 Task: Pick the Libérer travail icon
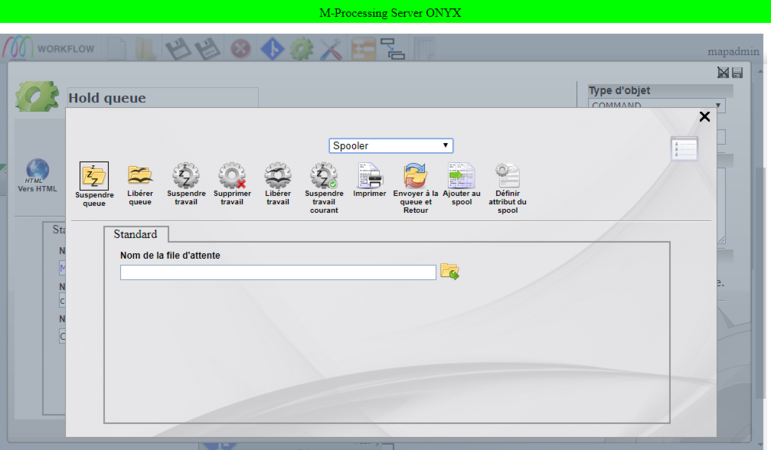pos(278,176)
